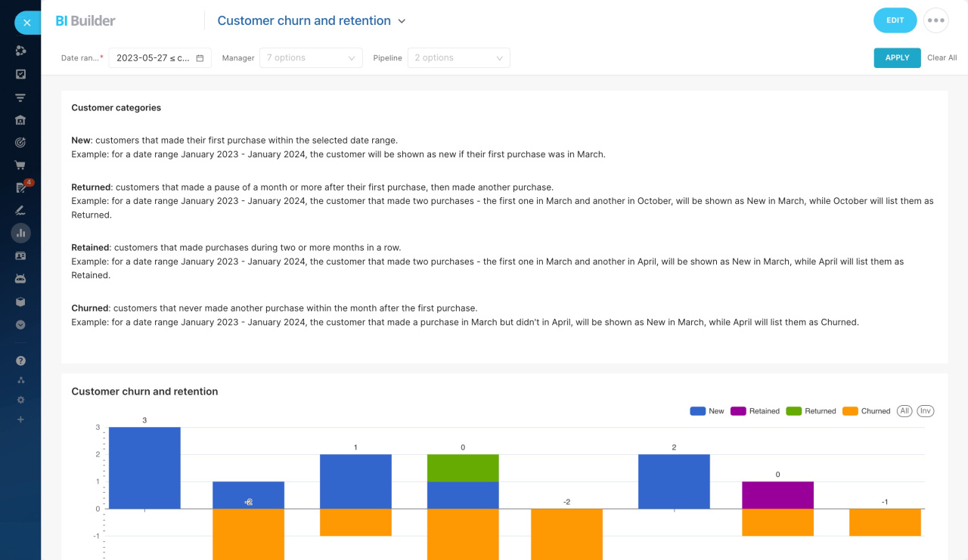968x560 pixels.
Task: Open the document icon with red badge 4
Action: pos(20,187)
